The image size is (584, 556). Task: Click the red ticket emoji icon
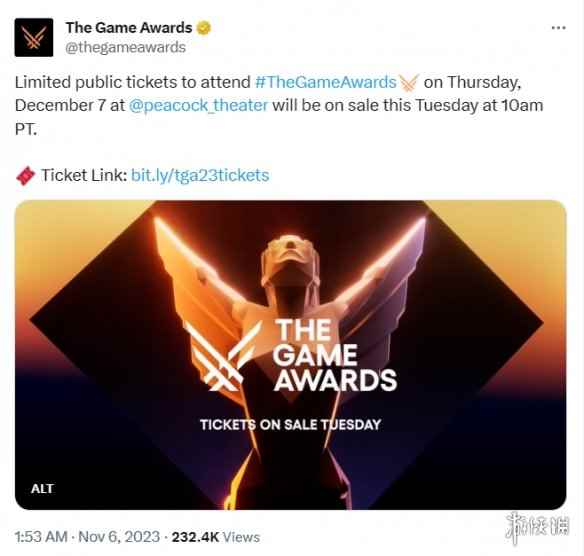[25, 176]
